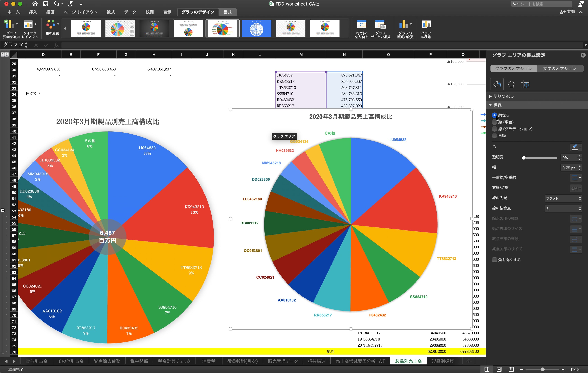This screenshot has width=588, height=373.
Task: Choose the gradient line radio option
Action: [x=494, y=129]
